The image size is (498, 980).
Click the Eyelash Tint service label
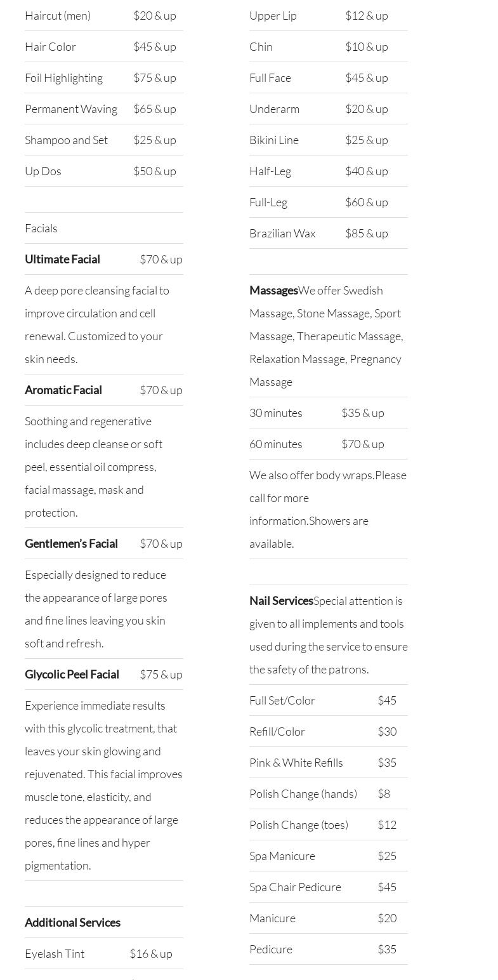point(55,953)
